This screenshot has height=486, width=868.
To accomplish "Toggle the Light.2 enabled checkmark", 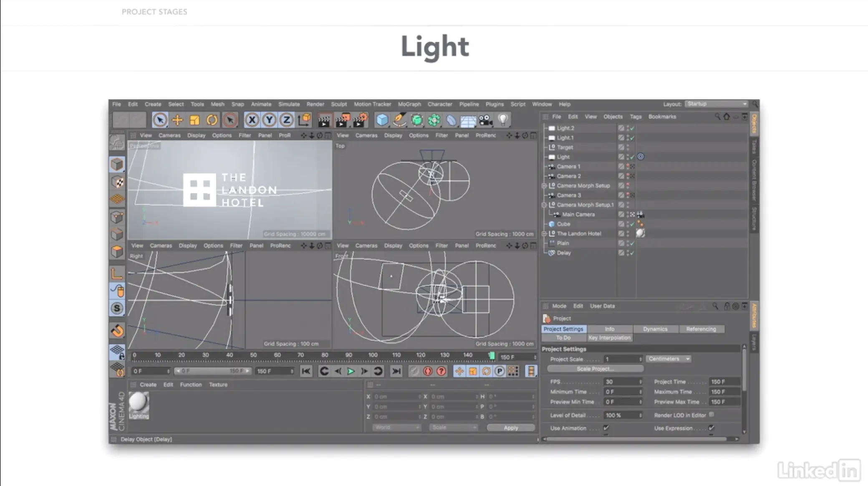I will tap(632, 128).
